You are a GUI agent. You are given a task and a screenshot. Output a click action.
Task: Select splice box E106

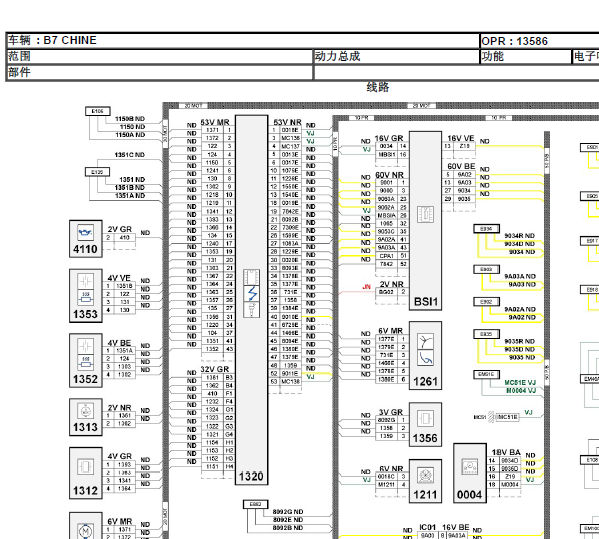(x=98, y=111)
